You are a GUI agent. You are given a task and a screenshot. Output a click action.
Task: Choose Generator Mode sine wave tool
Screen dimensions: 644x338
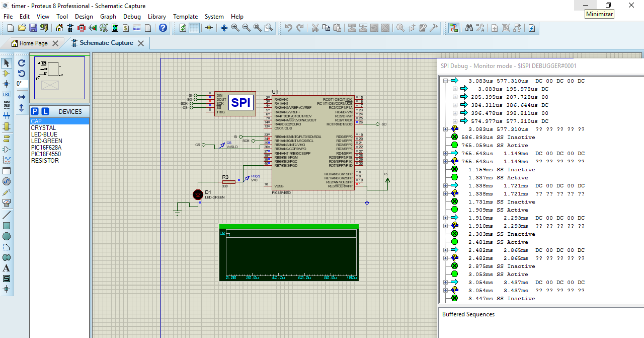pos(7,181)
